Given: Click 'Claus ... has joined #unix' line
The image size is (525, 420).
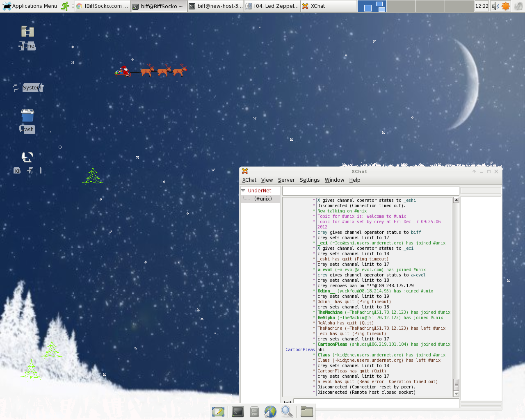Looking at the screenshot, I should [x=381, y=355].
